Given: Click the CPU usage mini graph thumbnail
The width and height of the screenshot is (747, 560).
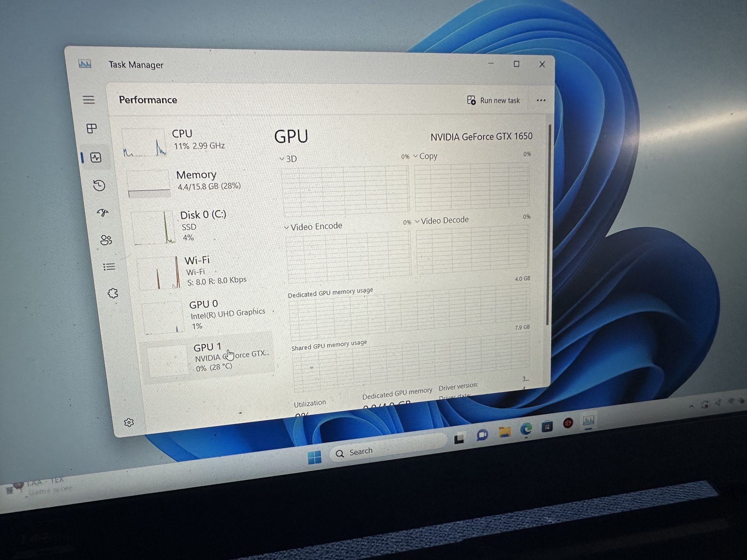Looking at the screenshot, I should coord(144,143).
